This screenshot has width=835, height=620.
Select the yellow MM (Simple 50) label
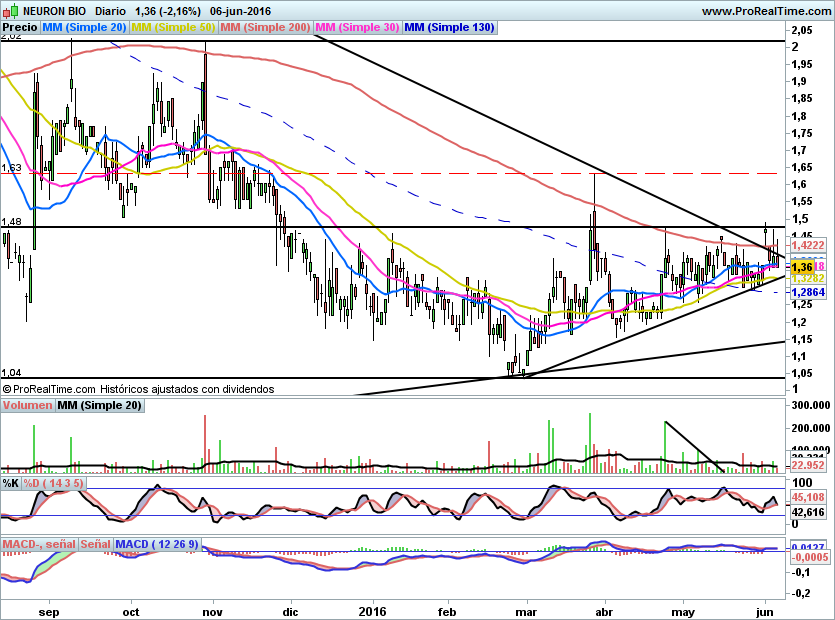tap(173, 28)
